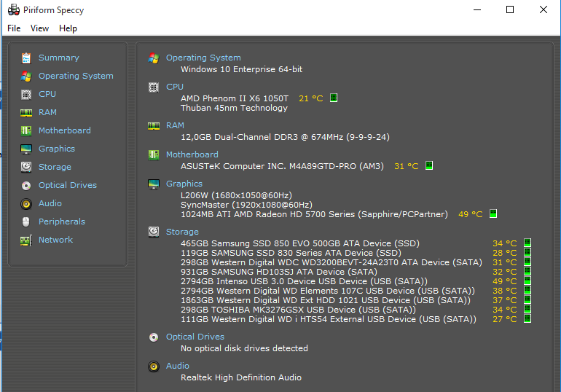
Task: Click the text Windows 10 Enterprise 64-bit
Action: tap(241, 69)
